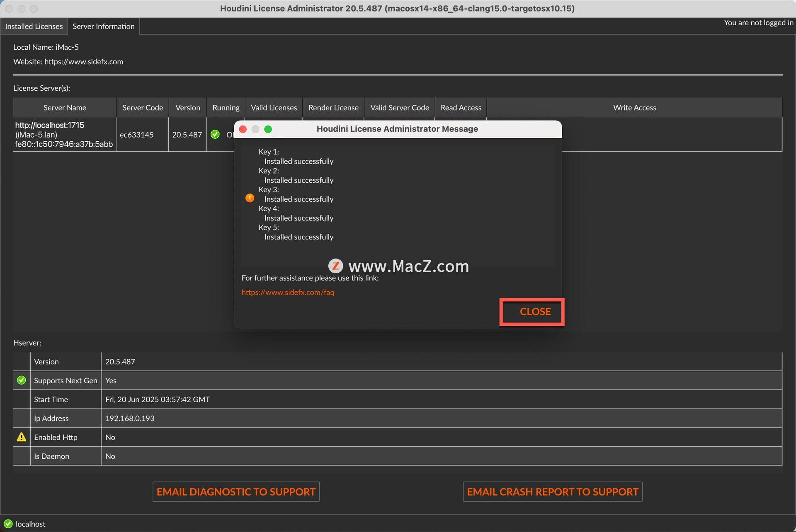This screenshot has width=796, height=532.
Task: Click the red close dot of the message dialog
Action: tap(243, 129)
